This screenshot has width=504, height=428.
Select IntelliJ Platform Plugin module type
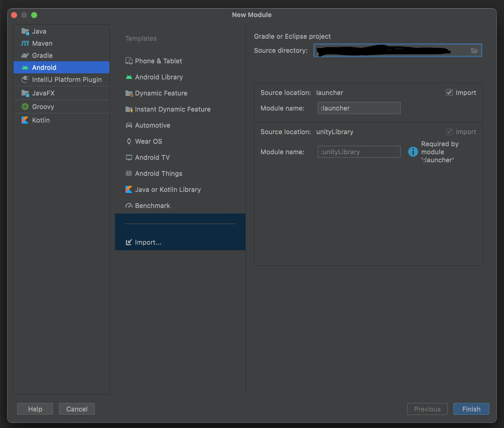pos(67,80)
